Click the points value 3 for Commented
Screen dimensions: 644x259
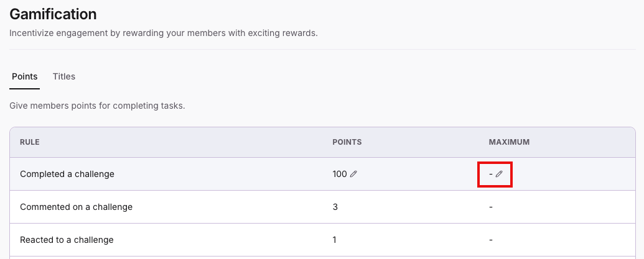coord(335,207)
